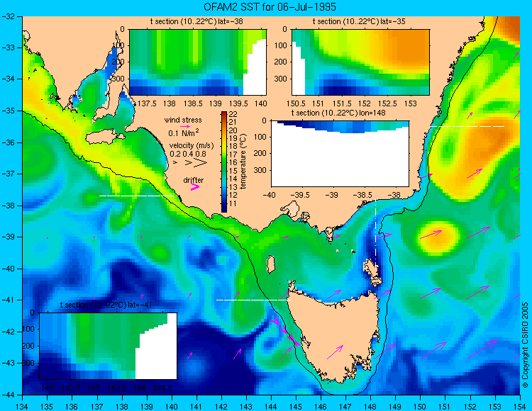Click the dark red top of the color bar
The image size is (532, 411).
pyautogui.click(x=224, y=114)
